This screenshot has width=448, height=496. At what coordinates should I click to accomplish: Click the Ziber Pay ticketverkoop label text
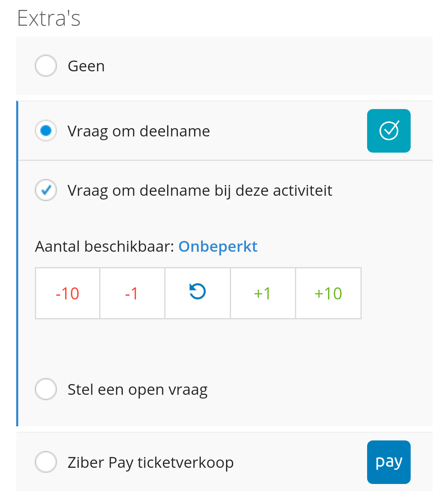pos(151,462)
